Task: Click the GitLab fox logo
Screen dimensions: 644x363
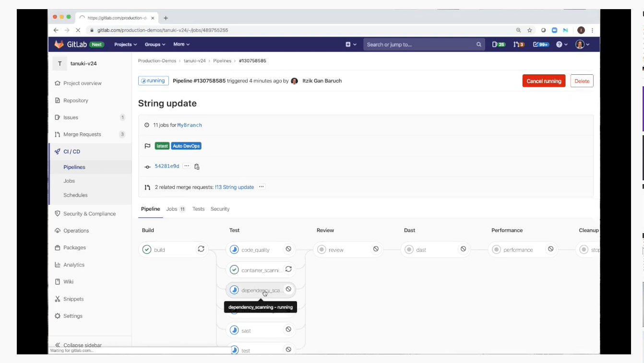Action: point(59,45)
